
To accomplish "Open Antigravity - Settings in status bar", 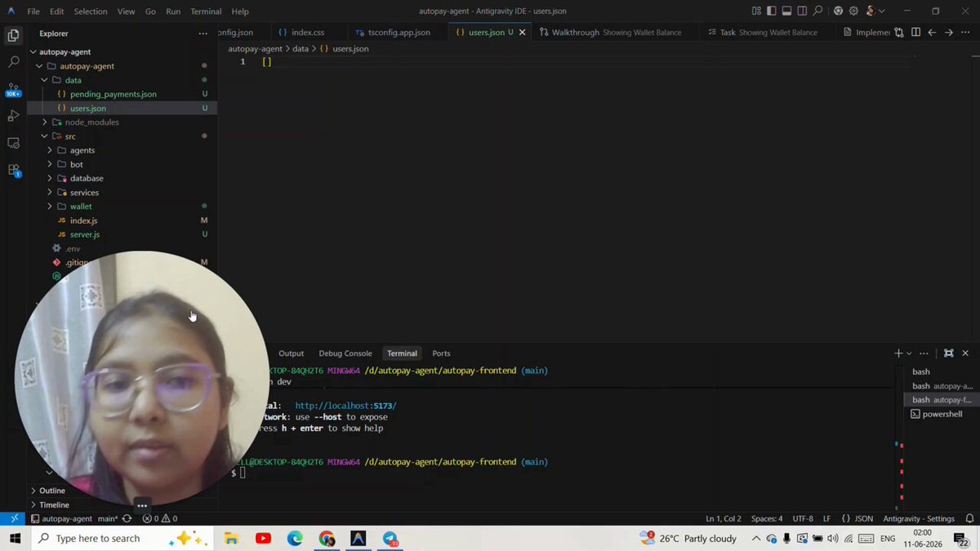I will point(919,518).
